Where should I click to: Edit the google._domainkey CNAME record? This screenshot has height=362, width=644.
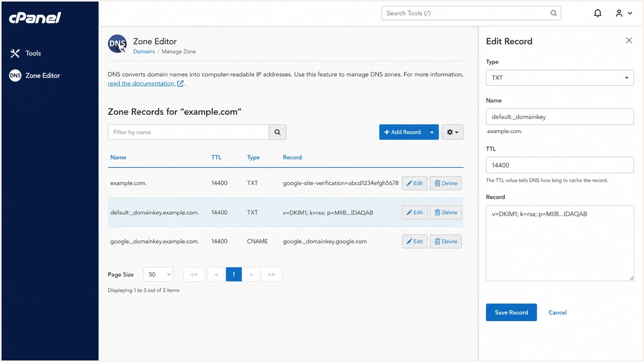pyautogui.click(x=414, y=242)
